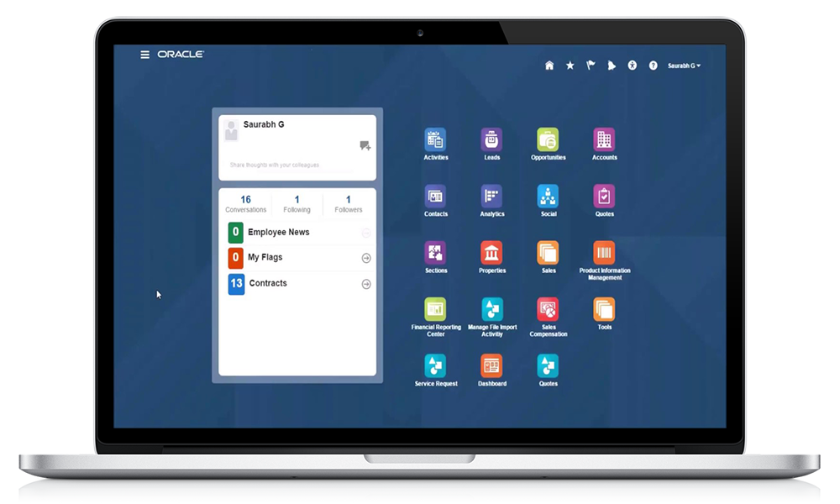840x504 pixels.
Task: Open the Accounts icon
Action: (604, 139)
